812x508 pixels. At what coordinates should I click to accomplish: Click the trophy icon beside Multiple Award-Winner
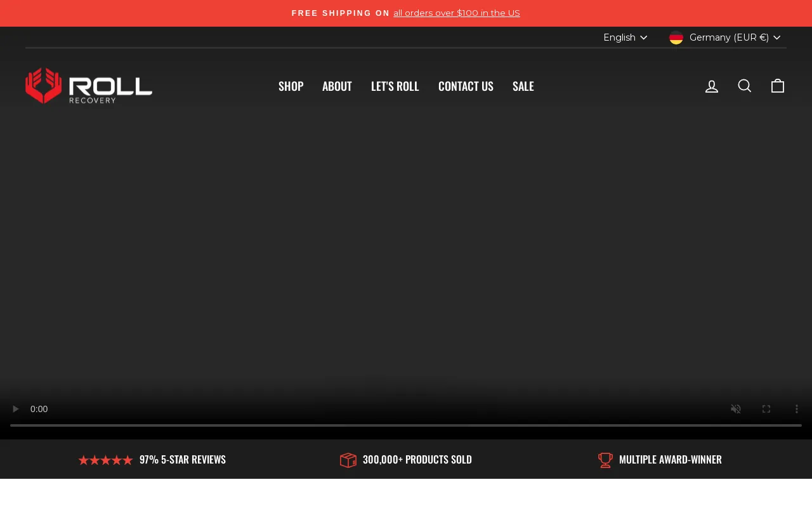tap(605, 460)
